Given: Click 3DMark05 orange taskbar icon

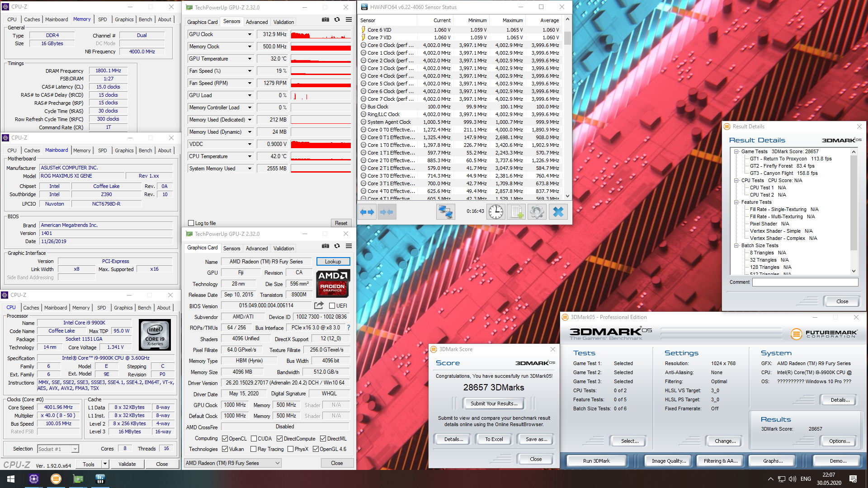Looking at the screenshot, I should 56,479.
